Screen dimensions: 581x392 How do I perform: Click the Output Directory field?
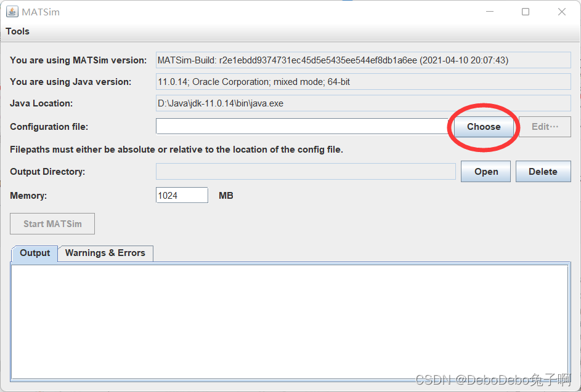(306, 171)
